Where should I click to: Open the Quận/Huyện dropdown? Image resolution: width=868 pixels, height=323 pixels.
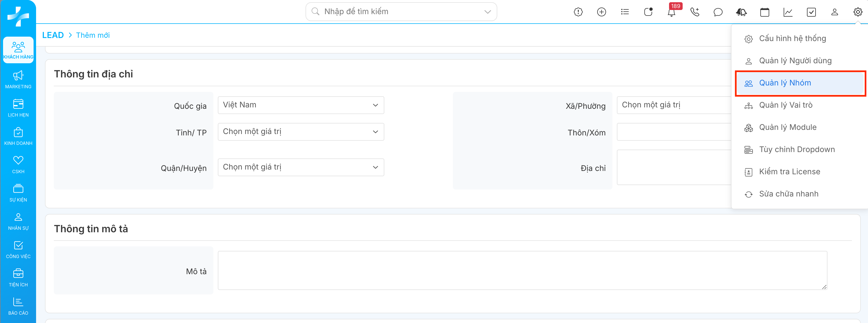coord(301,167)
